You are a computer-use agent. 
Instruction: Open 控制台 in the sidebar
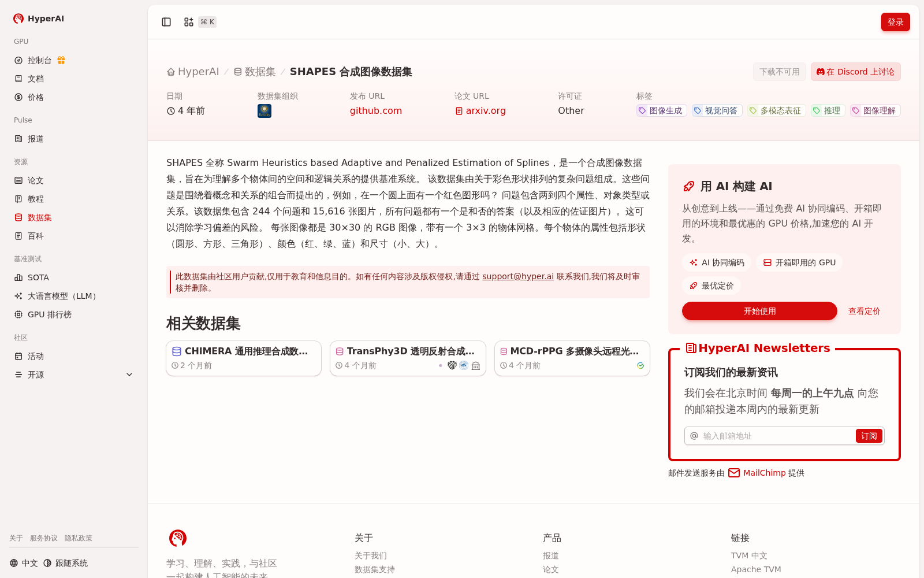coord(39,60)
